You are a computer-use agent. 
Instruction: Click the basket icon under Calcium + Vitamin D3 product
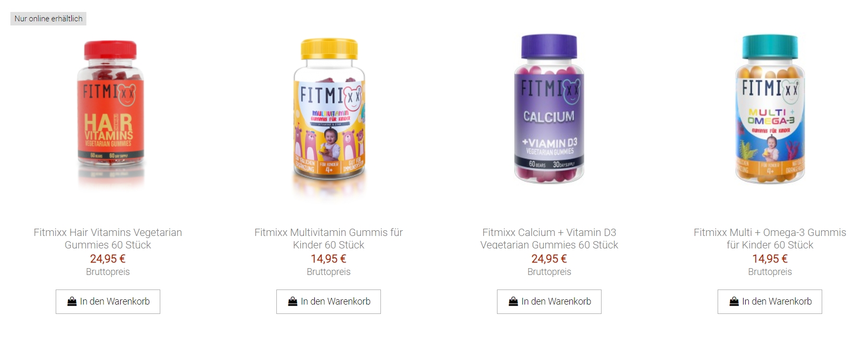pos(513,301)
